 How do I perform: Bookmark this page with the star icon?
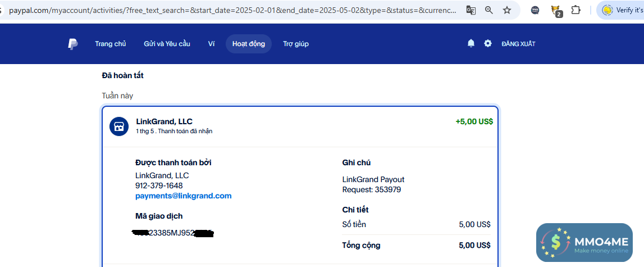tap(507, 10)
